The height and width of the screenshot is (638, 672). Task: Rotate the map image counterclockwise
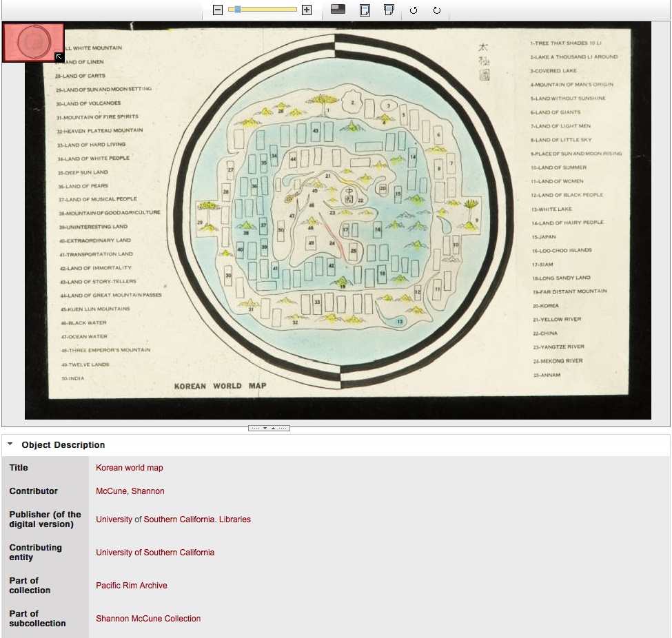click(414, 10)
